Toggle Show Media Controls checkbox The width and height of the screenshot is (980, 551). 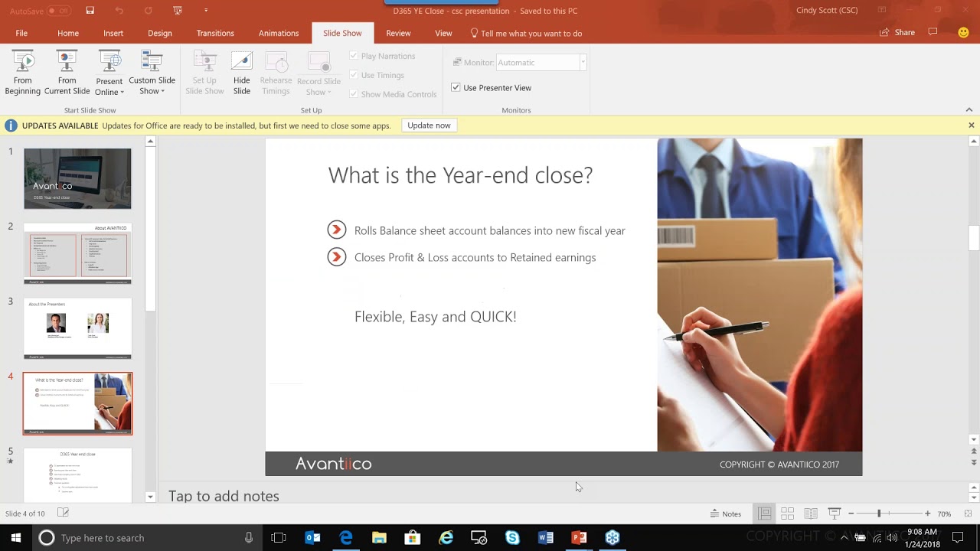pos(354,94)
